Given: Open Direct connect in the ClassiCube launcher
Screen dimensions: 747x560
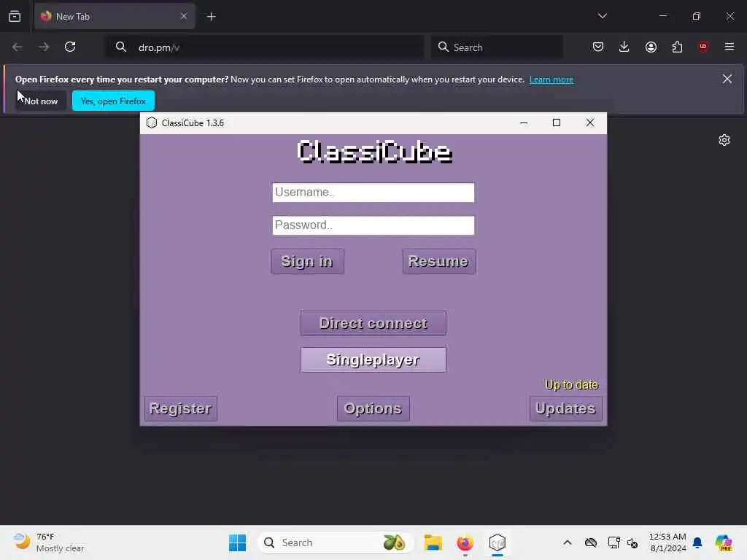Looking at the screenshot, I should tap(373, 323).
